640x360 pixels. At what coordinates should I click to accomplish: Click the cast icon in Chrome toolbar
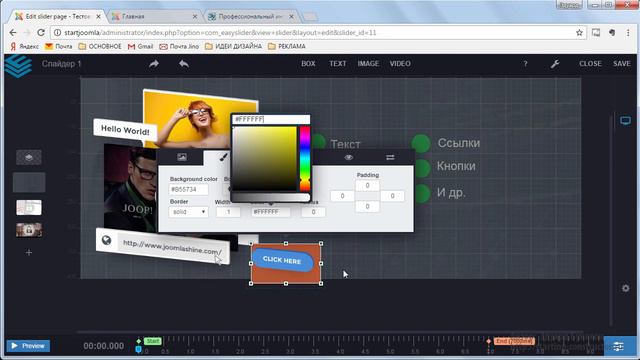click(x=596, y=33)
